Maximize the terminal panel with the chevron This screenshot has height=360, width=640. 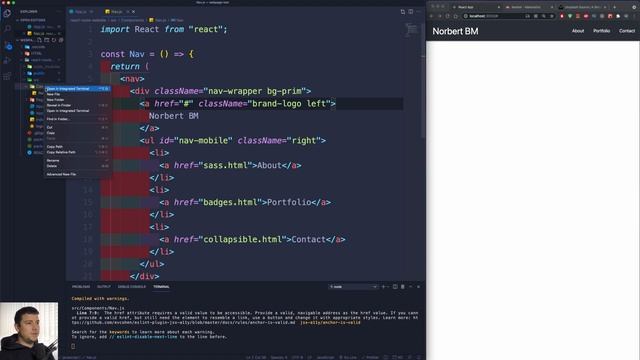pos(411,287)
